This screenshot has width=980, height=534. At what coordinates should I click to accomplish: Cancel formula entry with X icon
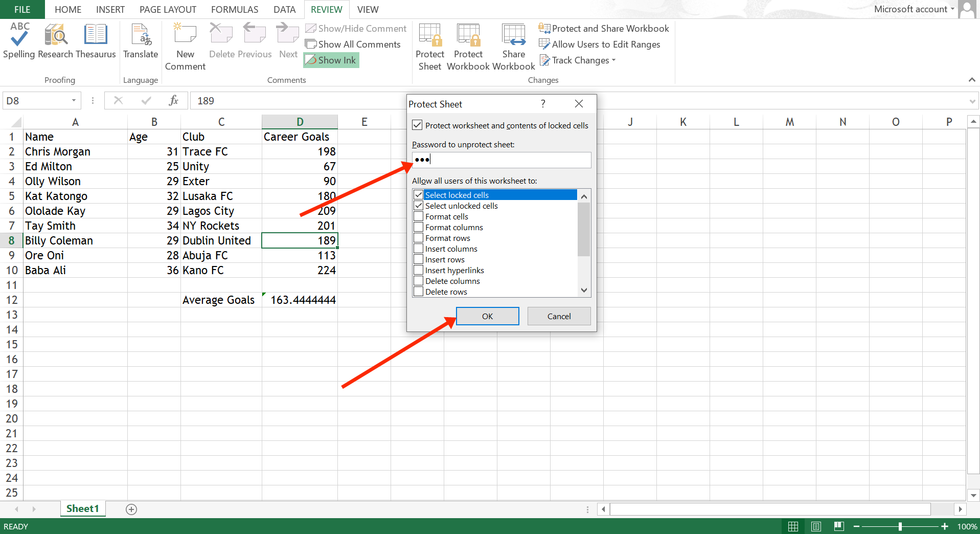click(x=118, y=101)
